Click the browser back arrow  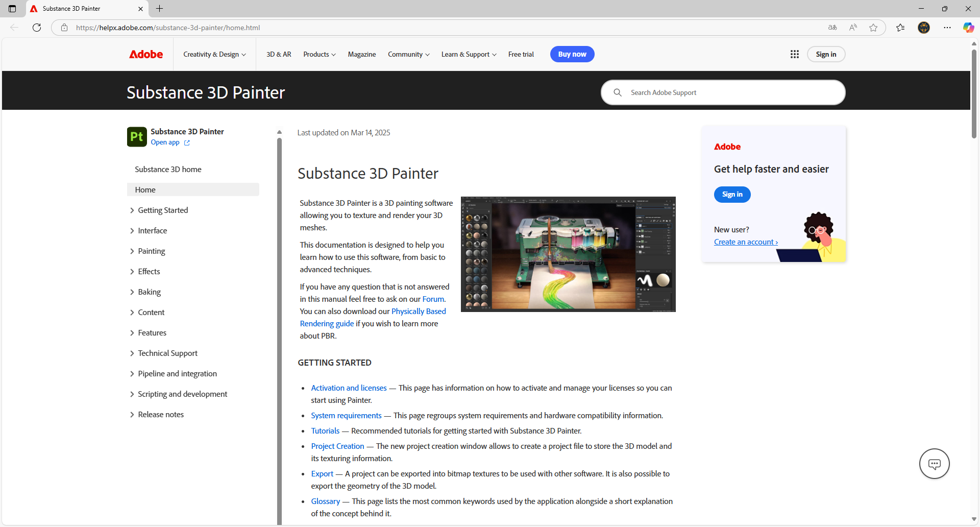click(14, 28)
